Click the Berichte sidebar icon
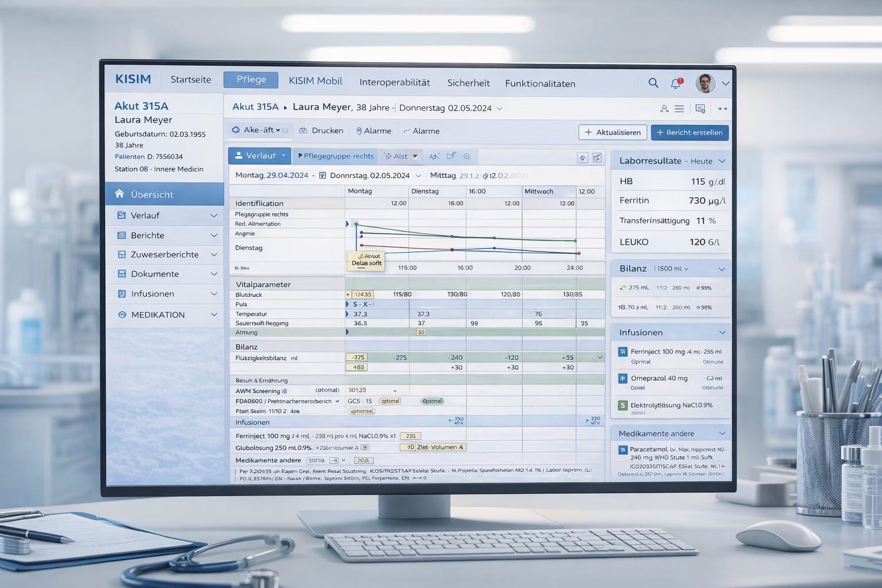Viewport: 882px width, 588px height. click(x=122, y=235)
